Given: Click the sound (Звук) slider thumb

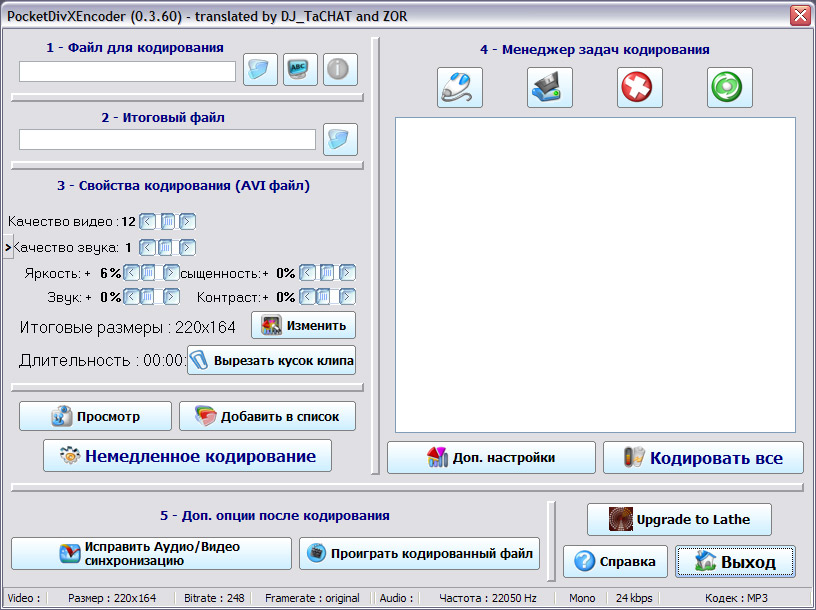Looking at the screenshot, I should [x=147, y=297].
